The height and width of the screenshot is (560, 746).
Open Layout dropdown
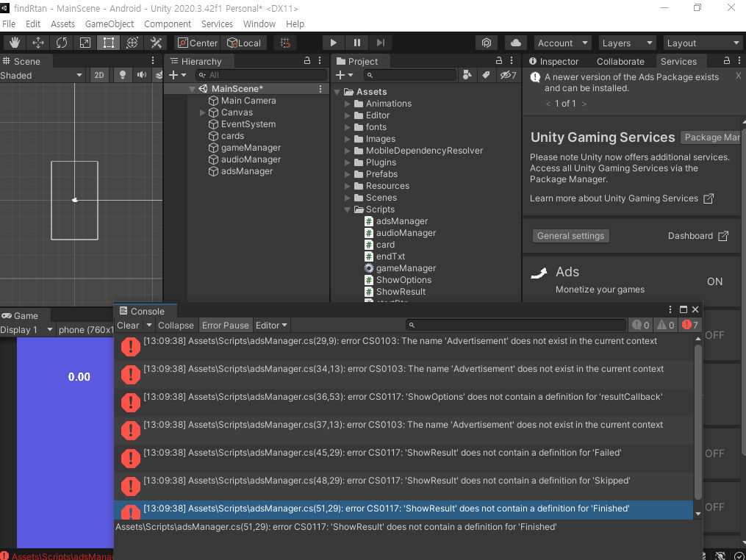click(x=703, y=43)
